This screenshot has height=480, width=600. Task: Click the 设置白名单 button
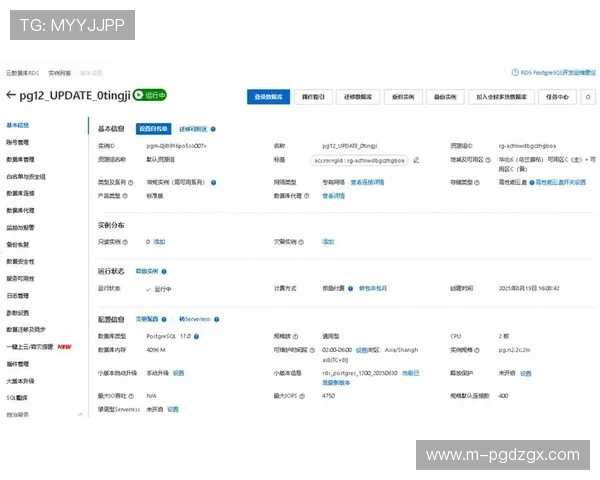click(x=152, y=129)
